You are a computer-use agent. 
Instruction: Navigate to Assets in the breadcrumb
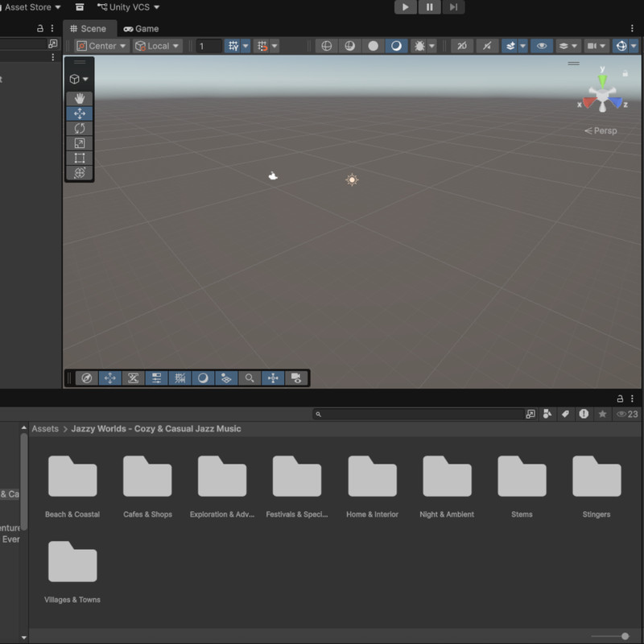tap(45, 429)
